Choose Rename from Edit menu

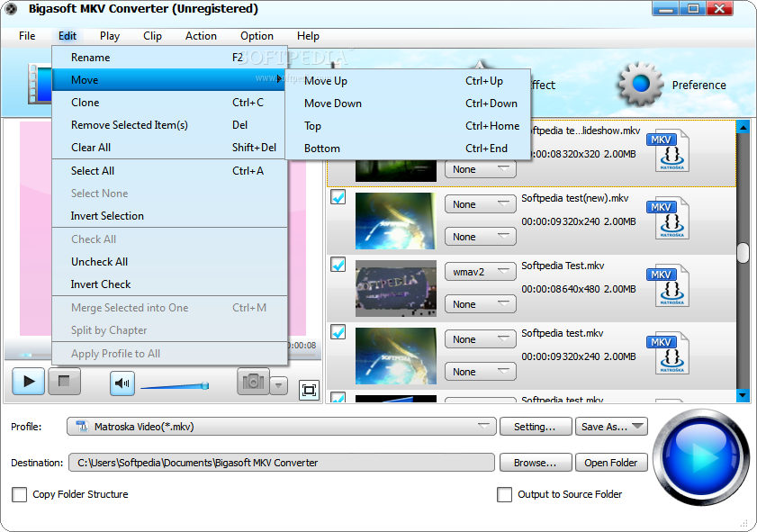(x=169, y=58)
